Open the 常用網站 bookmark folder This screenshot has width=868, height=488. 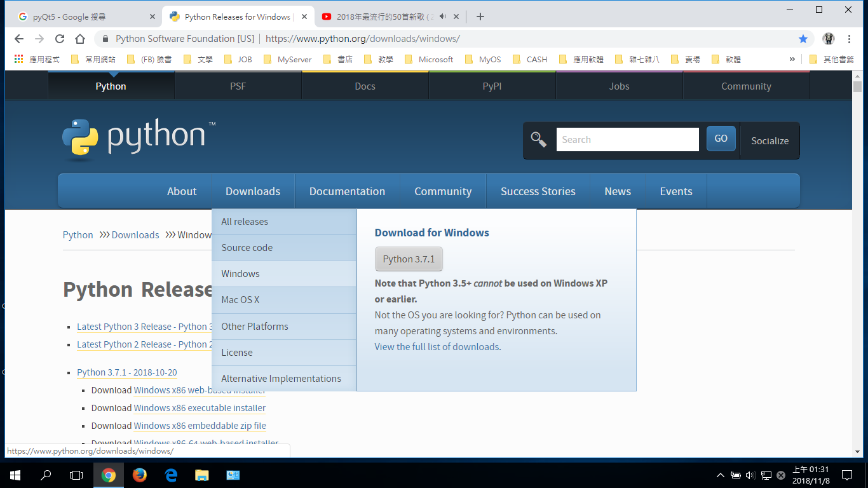coord(93,59)
